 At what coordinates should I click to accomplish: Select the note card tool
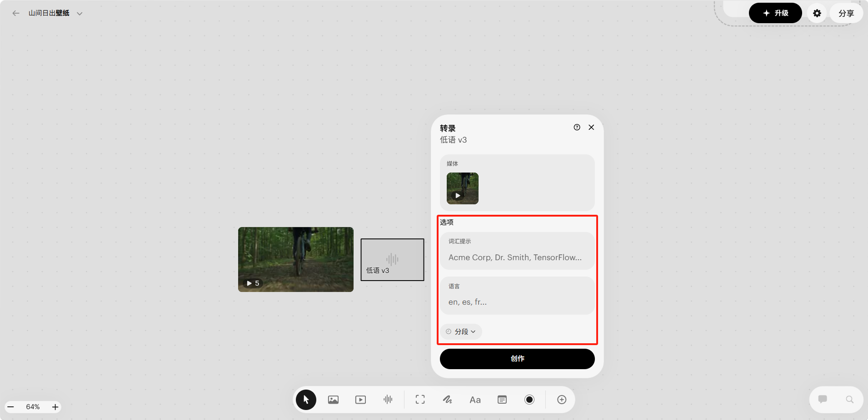pos(502,400)
